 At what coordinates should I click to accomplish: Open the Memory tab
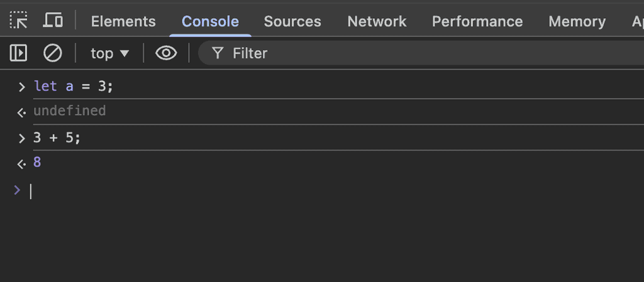577,21
